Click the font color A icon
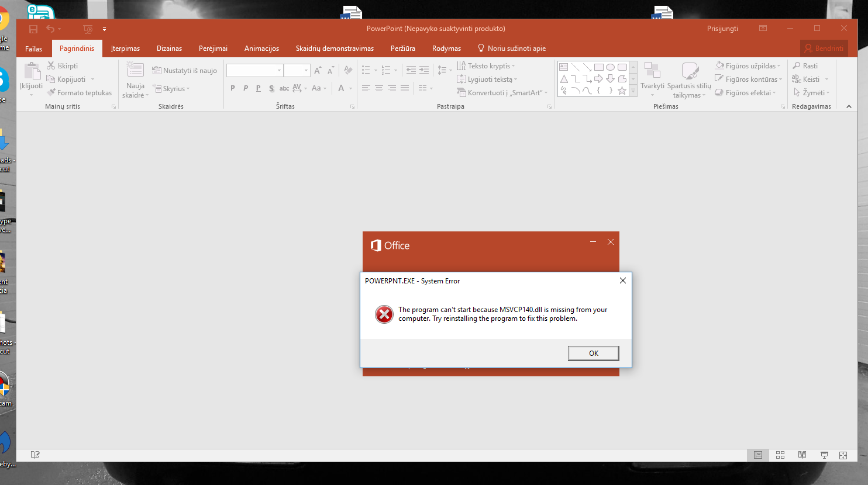Image resolution: width=868 pixels, height=485 pixels. (x=341, y=88)
